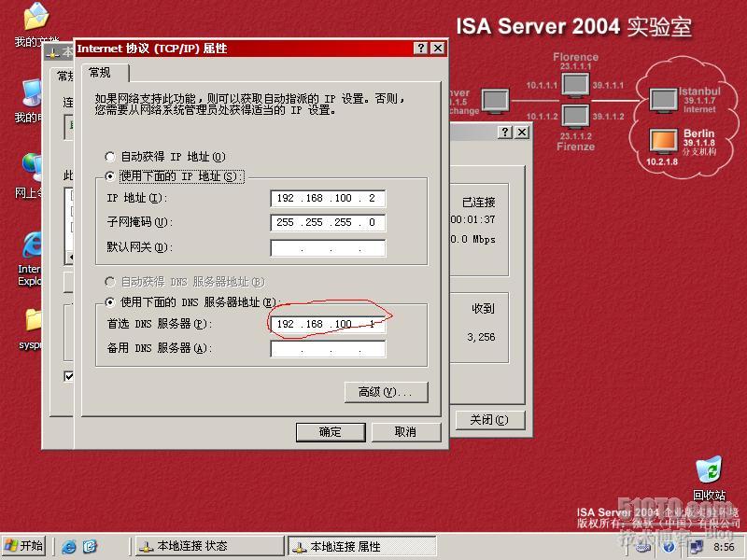Click the Firenze computer icon on wallpaper
Screen dimensions: 747x560
click(575, 116)
